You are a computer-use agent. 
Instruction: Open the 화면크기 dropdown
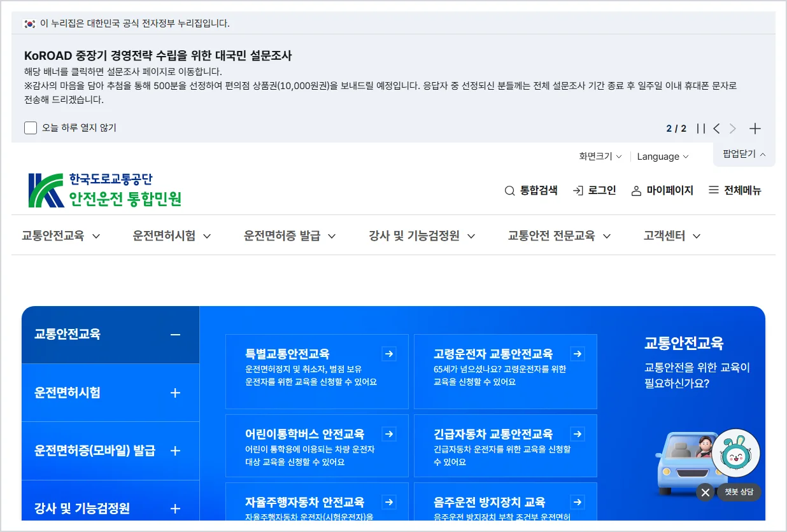pos(600,157)
